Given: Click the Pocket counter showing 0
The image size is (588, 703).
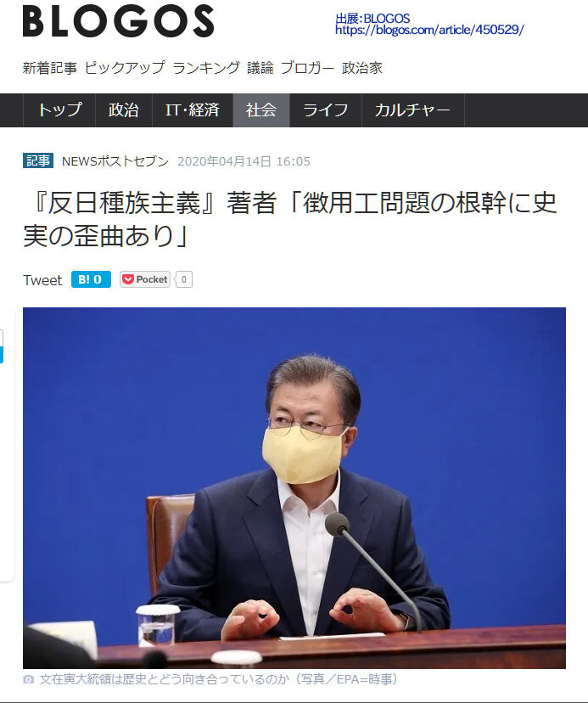Looking at the screenshot, I should (183, 279).
